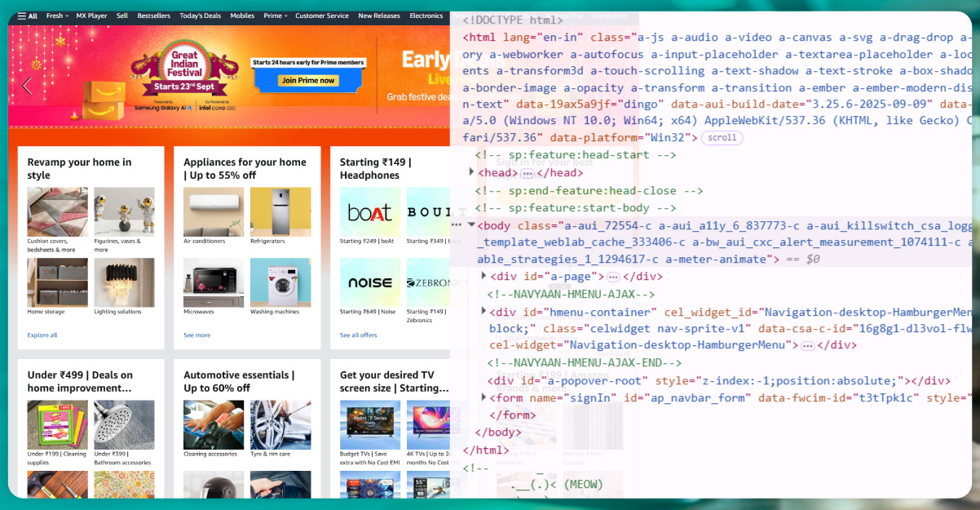Expand the head node in the DOM tree

pos(472,172)
